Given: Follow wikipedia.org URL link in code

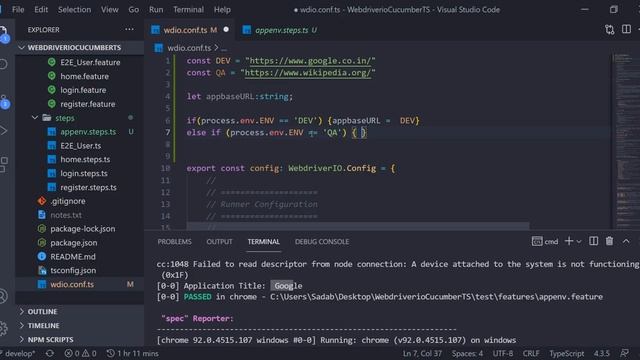Looking at the screenshot, I should [307, 73].
